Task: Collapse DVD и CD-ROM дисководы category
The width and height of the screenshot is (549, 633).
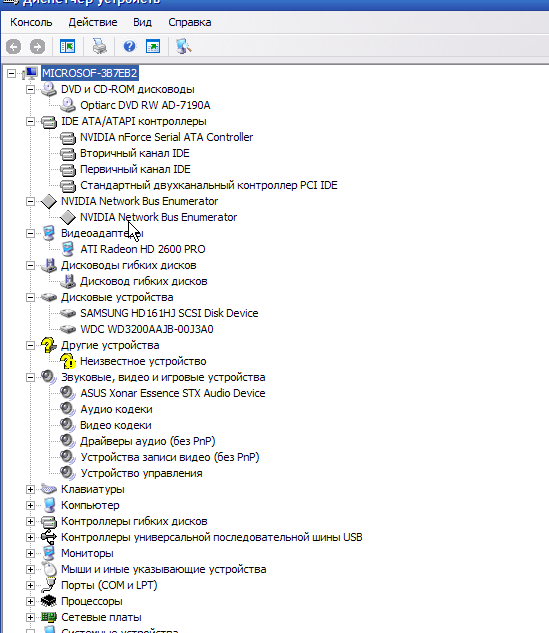Action: point(30,89)
